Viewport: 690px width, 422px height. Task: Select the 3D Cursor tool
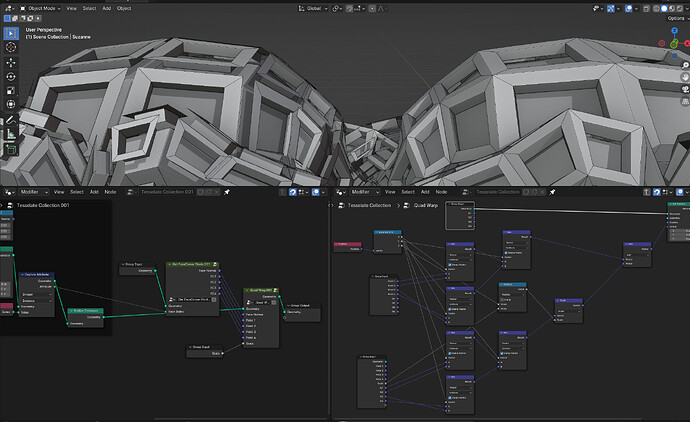click(x=11, y=47)
